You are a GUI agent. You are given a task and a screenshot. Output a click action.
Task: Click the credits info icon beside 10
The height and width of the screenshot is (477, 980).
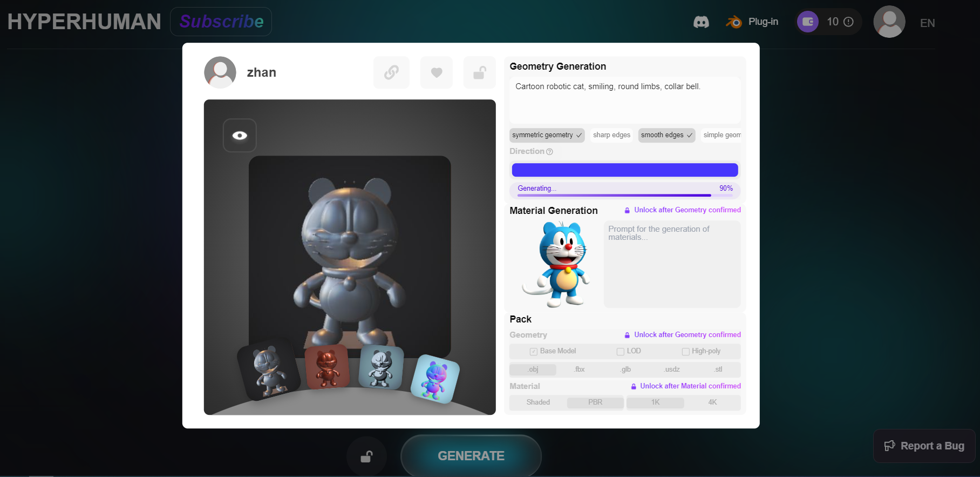(x=848, y=22)
